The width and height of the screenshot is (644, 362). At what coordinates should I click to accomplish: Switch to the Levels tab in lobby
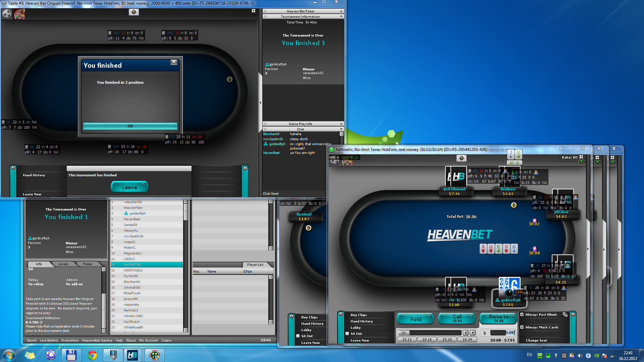coord(63,264)
